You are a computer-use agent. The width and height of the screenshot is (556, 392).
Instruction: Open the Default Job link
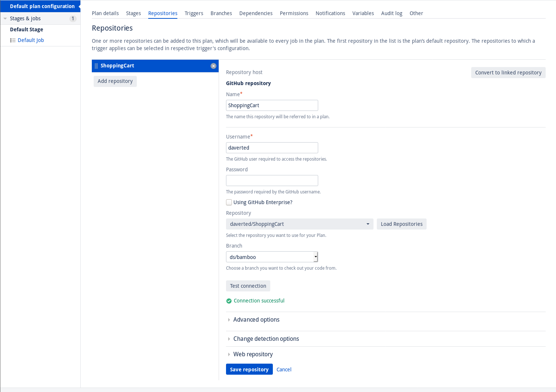(31, 40)
